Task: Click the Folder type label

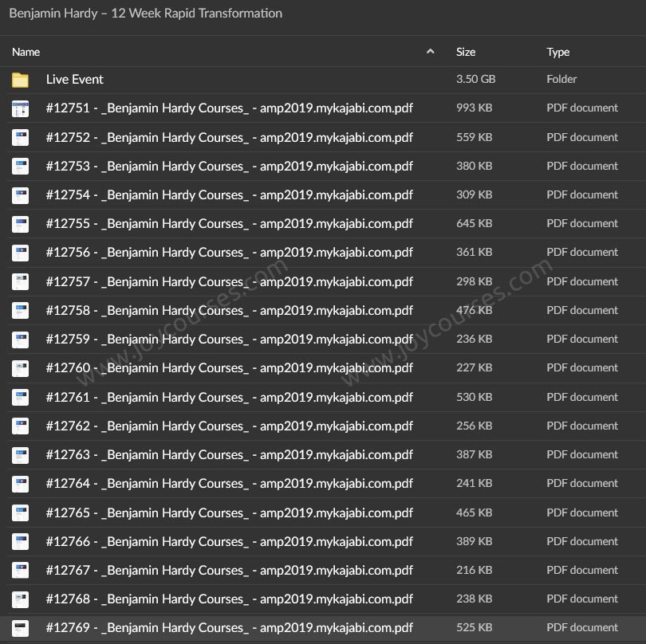Action: tap(561, 79)
